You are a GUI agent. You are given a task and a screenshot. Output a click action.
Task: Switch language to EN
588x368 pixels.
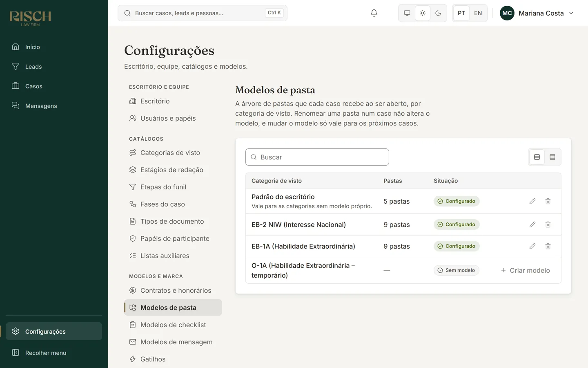coord(478,13)
